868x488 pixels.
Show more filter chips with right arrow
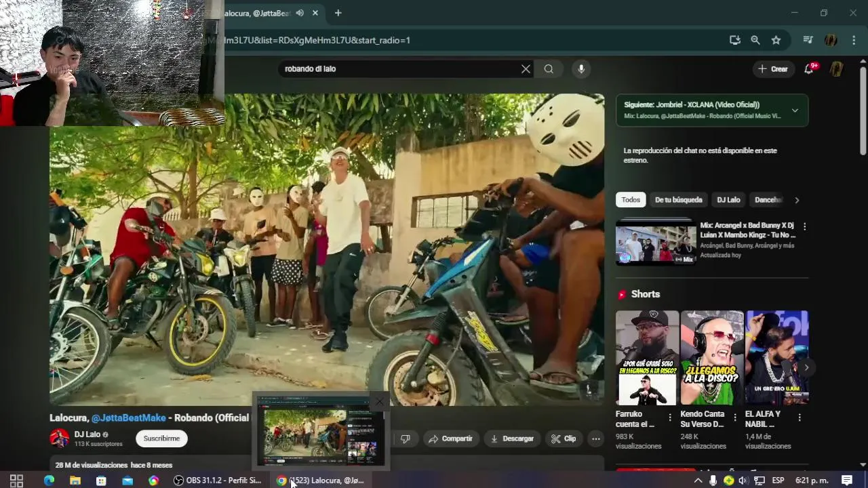point(797,200)
